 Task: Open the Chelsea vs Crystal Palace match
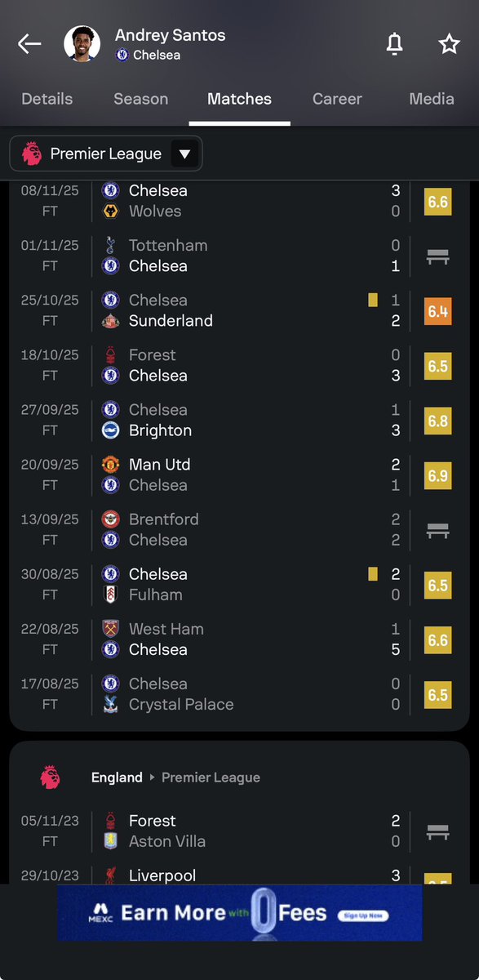(239, 694)
